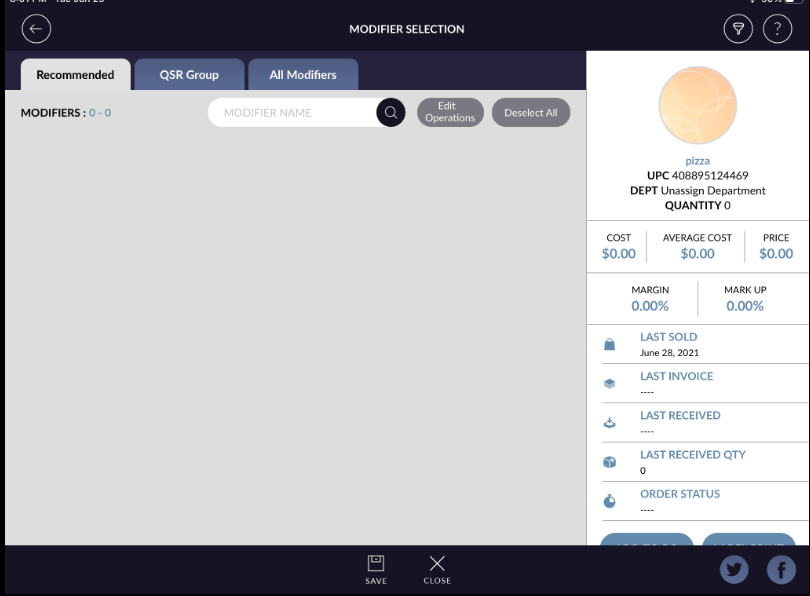Click the Order Status stopwatch icon
Screen dimensions: 810x596
pos(609,501)
